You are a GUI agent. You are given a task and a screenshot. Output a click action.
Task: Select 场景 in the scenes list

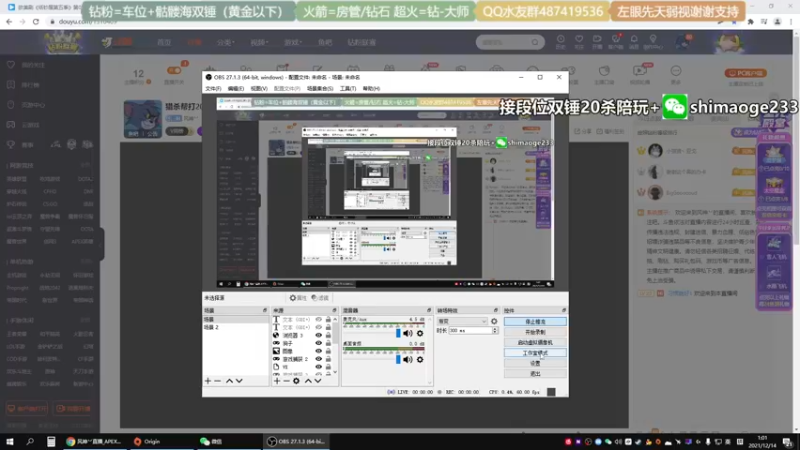pos(236,319)
